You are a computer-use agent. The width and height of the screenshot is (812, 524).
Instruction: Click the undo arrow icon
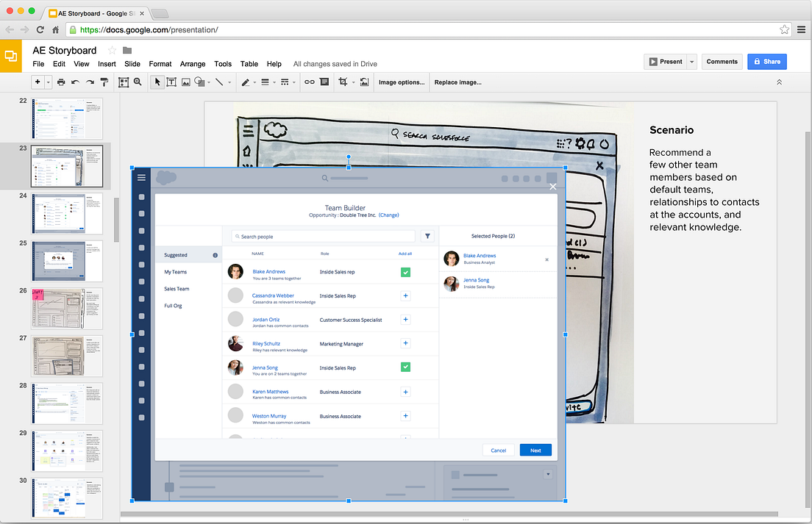click(76, 82)
